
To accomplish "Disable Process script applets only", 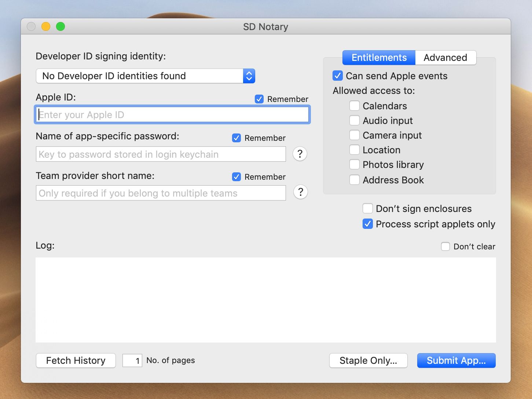I will [367, 224].
